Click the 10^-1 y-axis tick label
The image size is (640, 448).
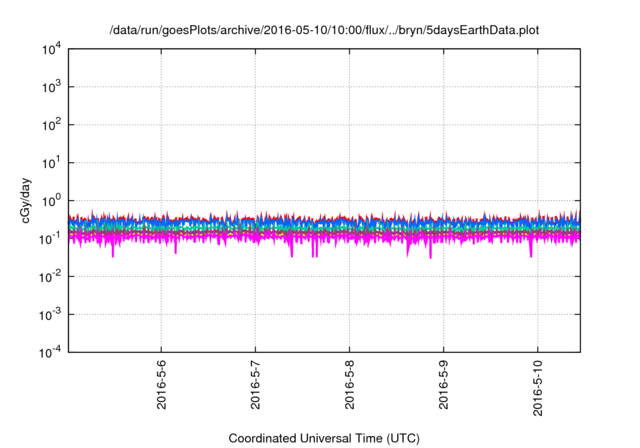50,239
